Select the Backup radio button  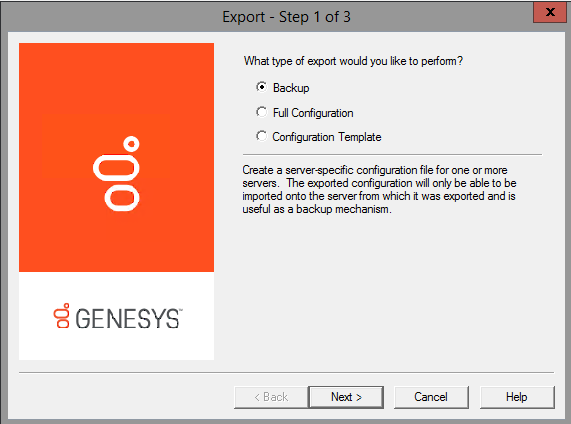click(x=261, y=87)
